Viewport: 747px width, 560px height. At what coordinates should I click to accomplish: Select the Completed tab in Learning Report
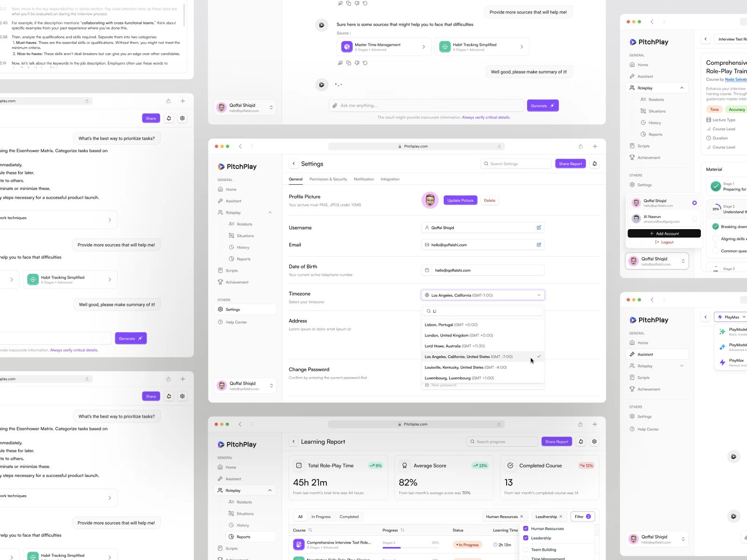(x=349, y=517)
